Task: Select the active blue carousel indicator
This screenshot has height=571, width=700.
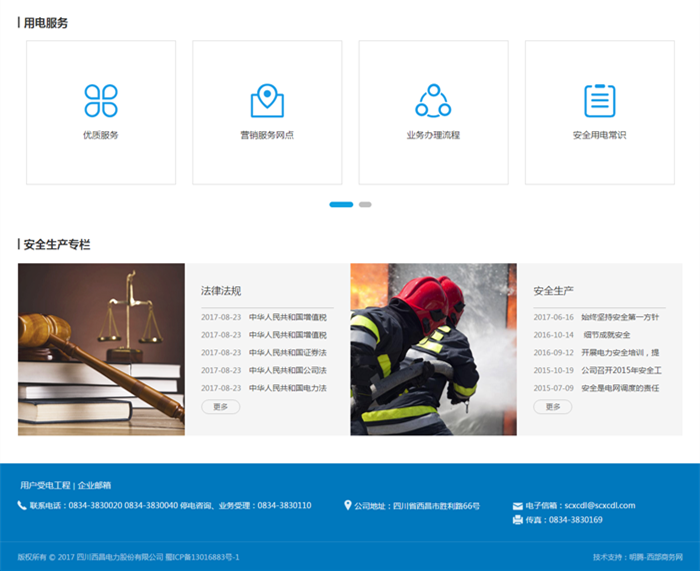Action: (x=341, y=204)
